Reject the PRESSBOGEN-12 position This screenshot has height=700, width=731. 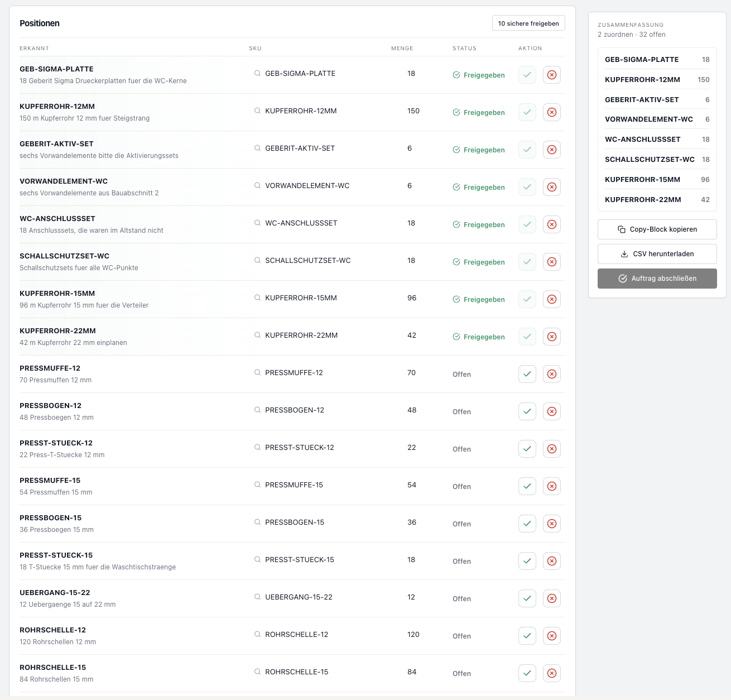click(551, 411)
